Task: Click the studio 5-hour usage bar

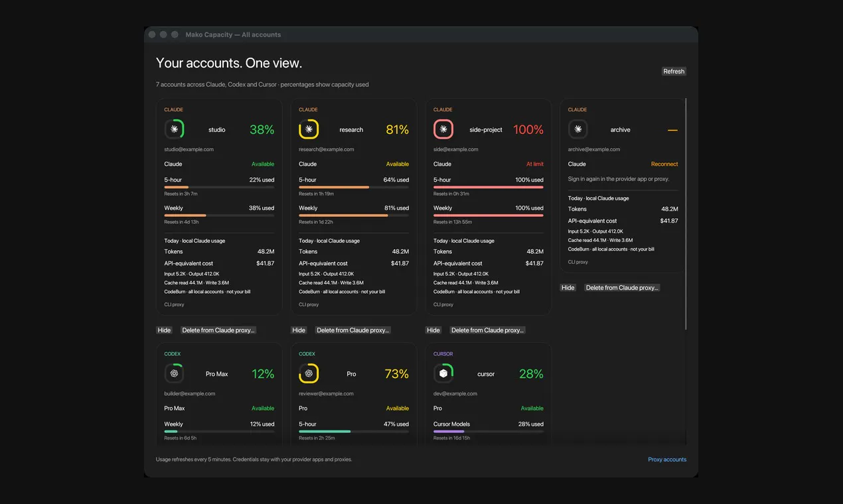Action: pyautogui.click(x=219, y=188)
